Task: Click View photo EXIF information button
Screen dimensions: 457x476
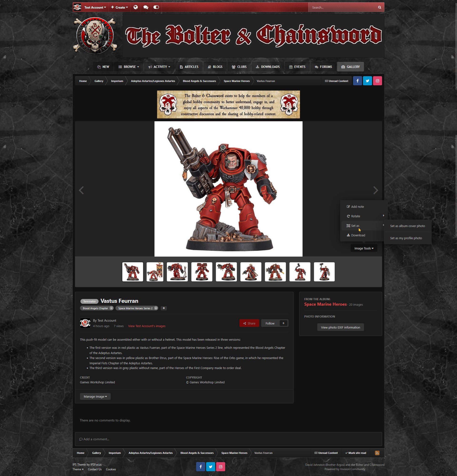Action: tap(340, 327)
